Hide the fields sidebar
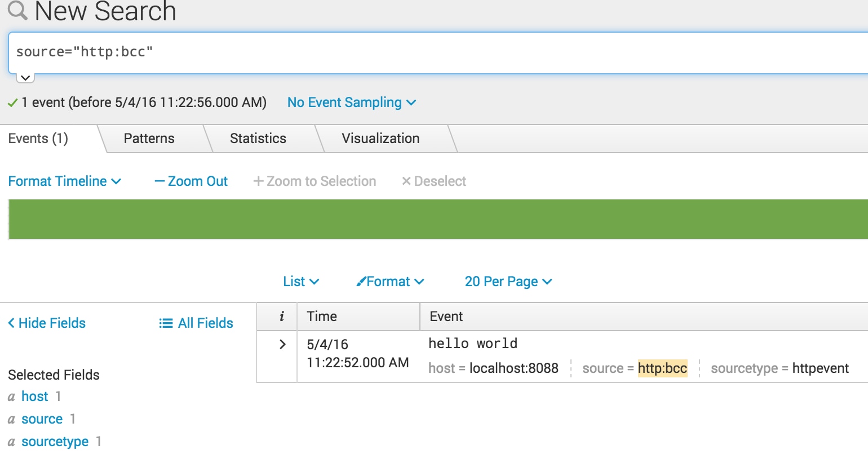The height and width of the screenshot is (454, 868). pos(47,323)
